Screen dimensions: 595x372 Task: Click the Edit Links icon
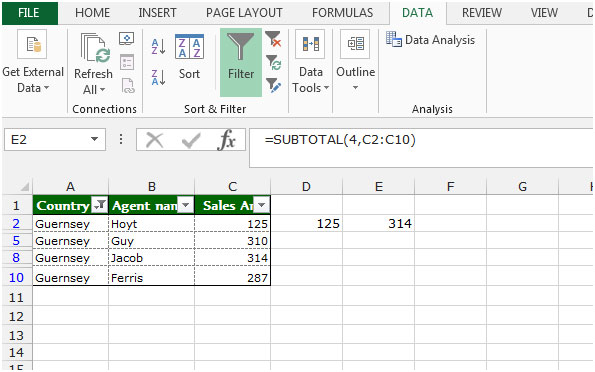tap(128, 85)
